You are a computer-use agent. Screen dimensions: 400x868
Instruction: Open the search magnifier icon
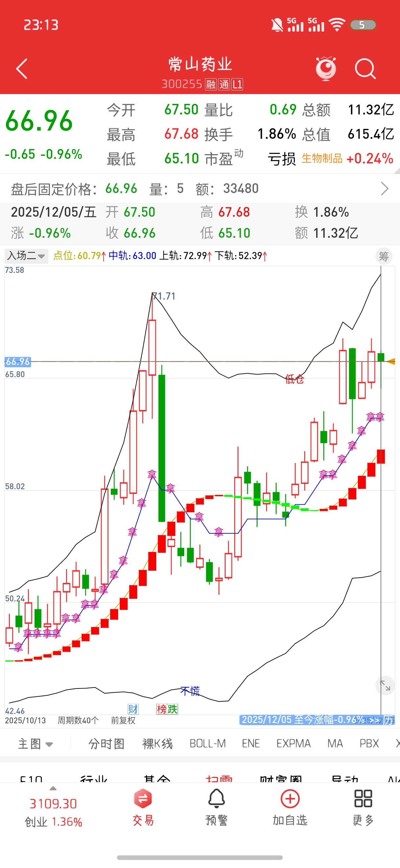[365, 69]
